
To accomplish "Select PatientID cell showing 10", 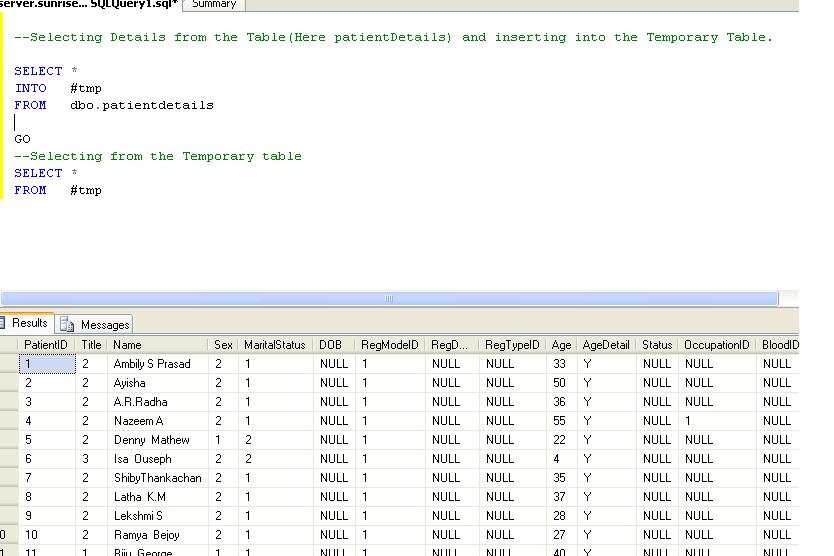I will (x=47, y=535).
